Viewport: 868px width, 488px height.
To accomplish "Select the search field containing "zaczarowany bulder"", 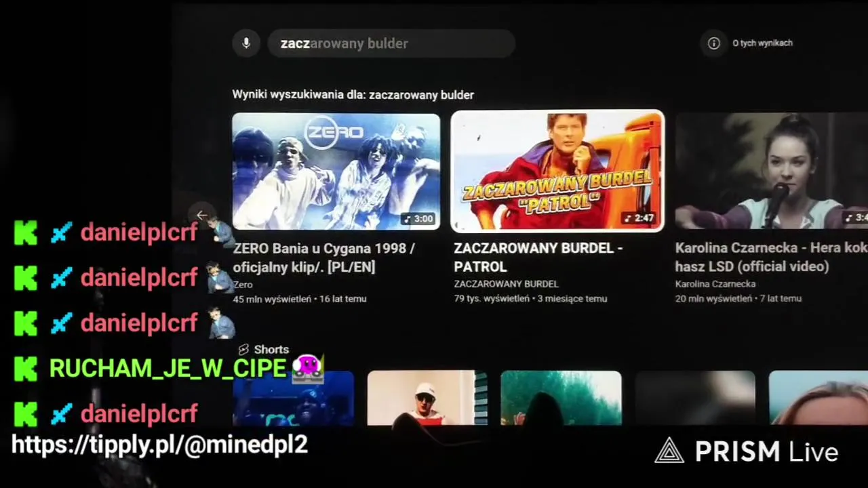I will (x=391, y=43).
